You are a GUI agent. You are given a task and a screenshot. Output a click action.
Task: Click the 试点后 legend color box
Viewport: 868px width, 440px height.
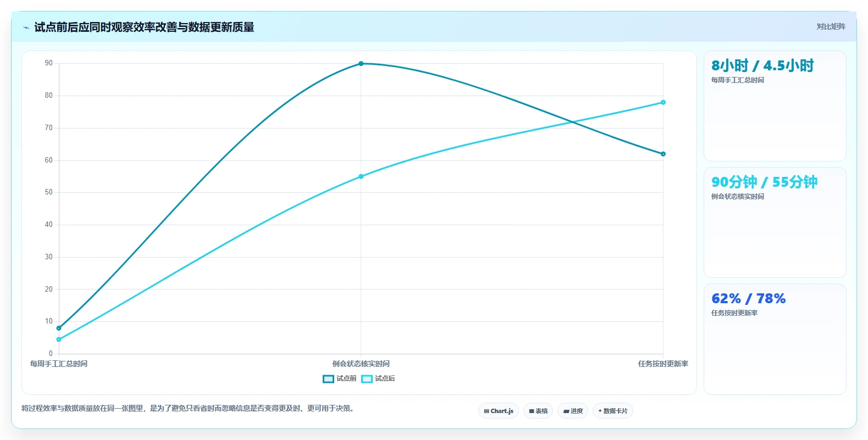click(x=367, y=378)
